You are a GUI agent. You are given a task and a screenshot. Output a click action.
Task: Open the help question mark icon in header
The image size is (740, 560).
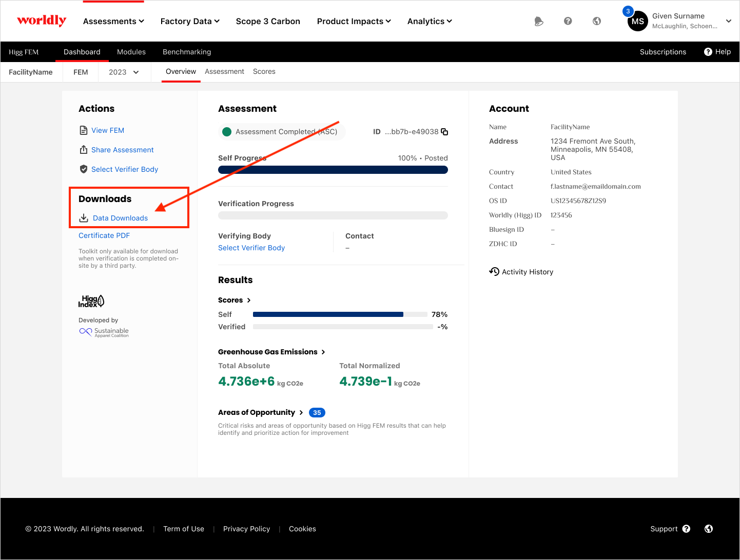click(x=568, y=21)
